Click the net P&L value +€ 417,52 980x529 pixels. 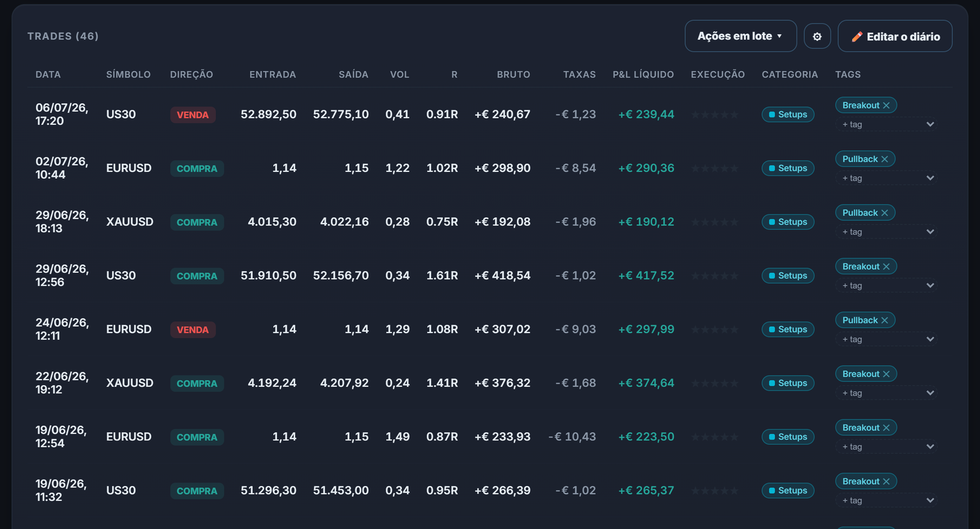(646, 276)
